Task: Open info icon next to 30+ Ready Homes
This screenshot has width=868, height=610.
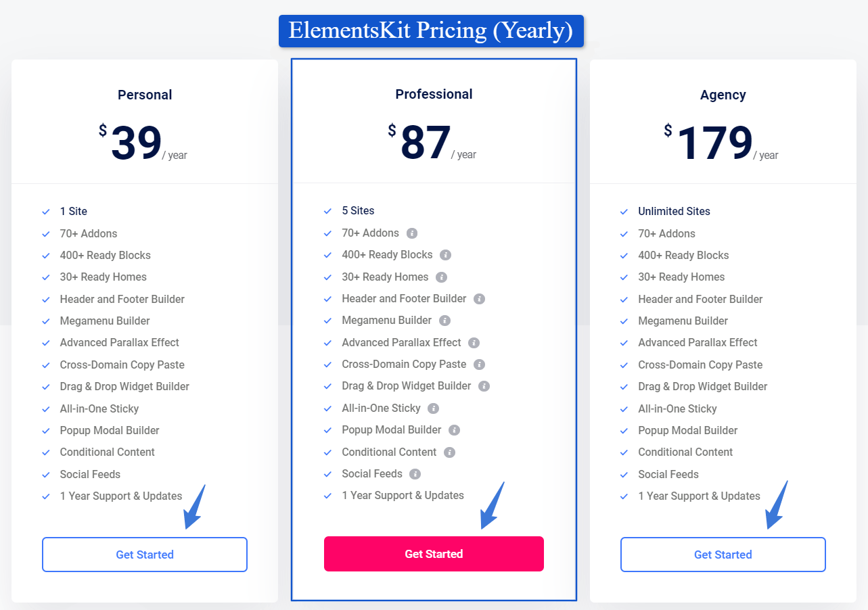Action: [442, 277]
